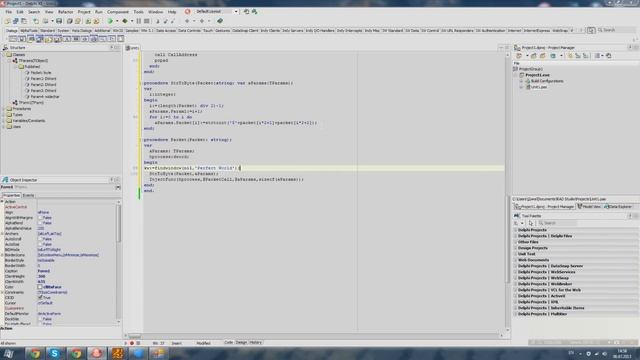Viewport: 640px width, 360px height.
Task: Expand the Procedures node in Structure
Action: click(x=3, y=109)
